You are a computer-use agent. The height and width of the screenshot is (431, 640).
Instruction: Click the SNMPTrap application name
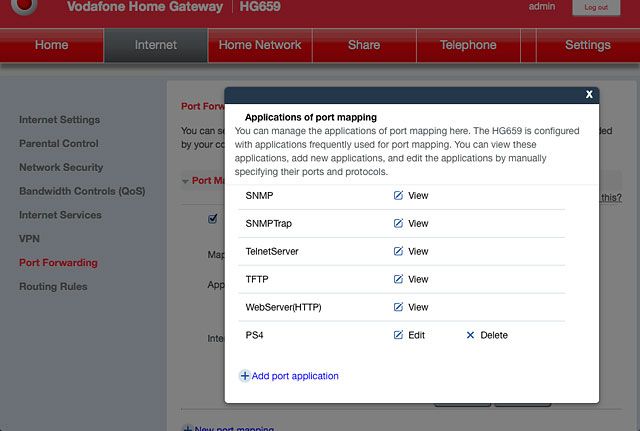pos(269,223)
